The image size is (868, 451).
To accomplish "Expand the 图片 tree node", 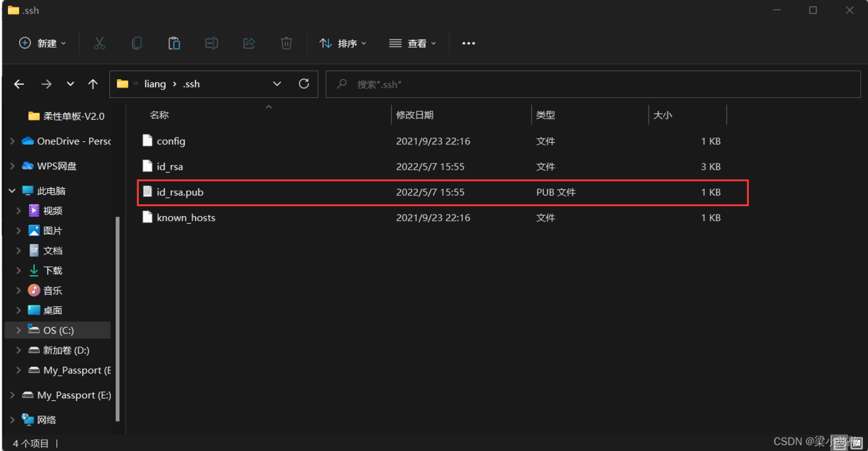I will [x=19, y=230].
